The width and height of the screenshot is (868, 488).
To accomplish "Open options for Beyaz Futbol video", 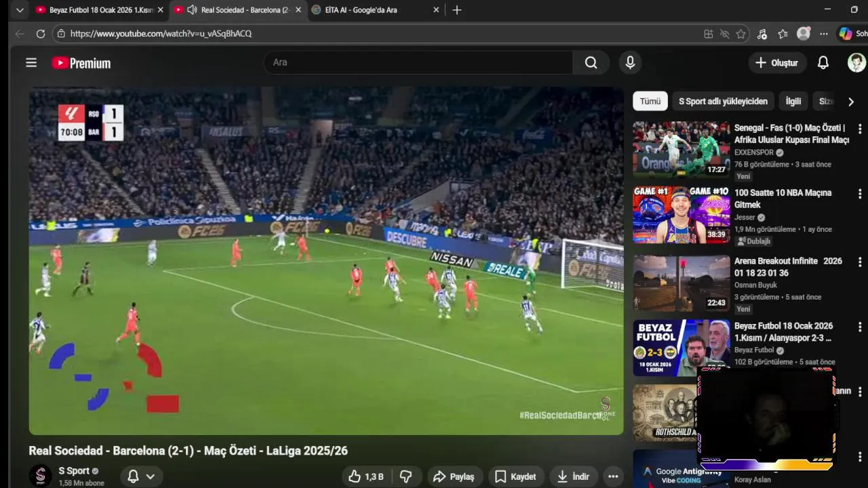I will coord(860,327).
